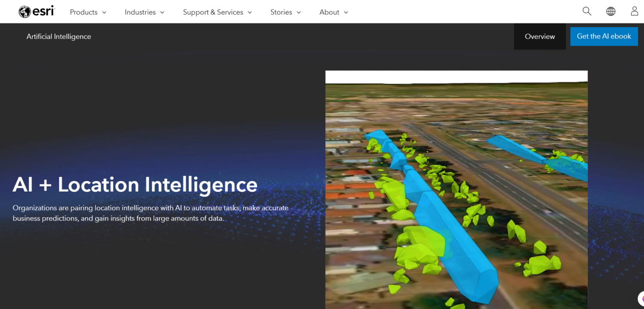The image size is (644, 309).
Task: Open the Industries menu chevron
Action: pos(163,13)
